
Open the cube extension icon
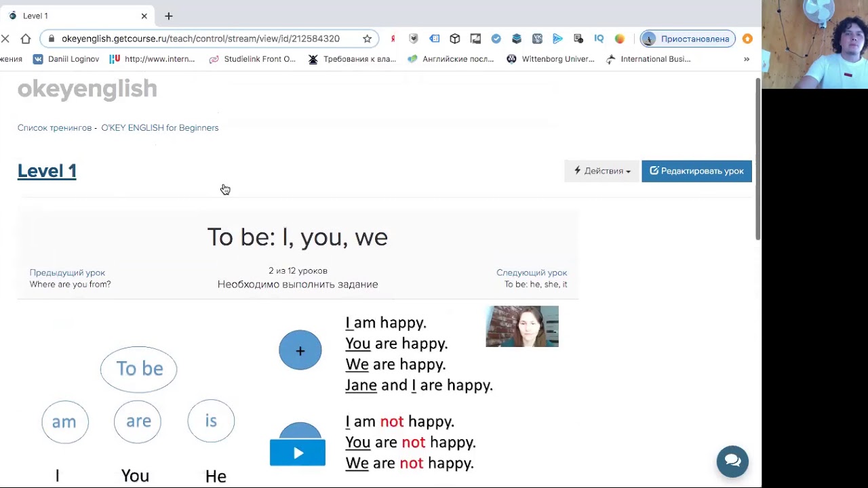455,39
